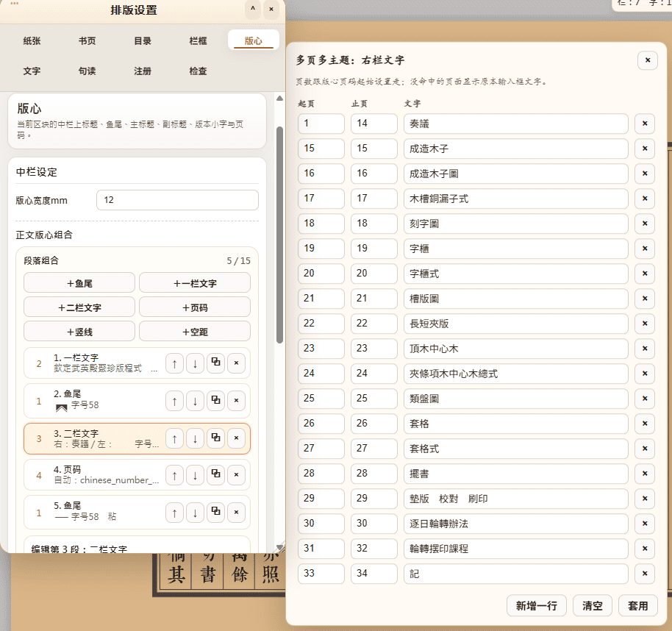Collapse the 排版设置 panel with caret

coord(253,9)
